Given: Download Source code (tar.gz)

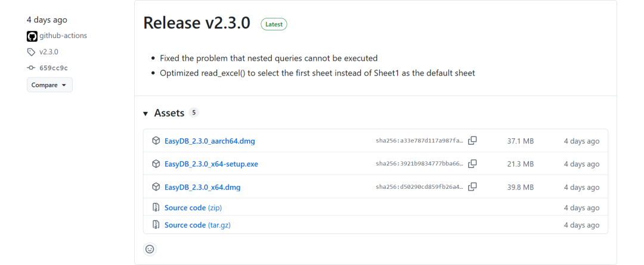Looking at the screenshot, I should click(x=196, y=225).
